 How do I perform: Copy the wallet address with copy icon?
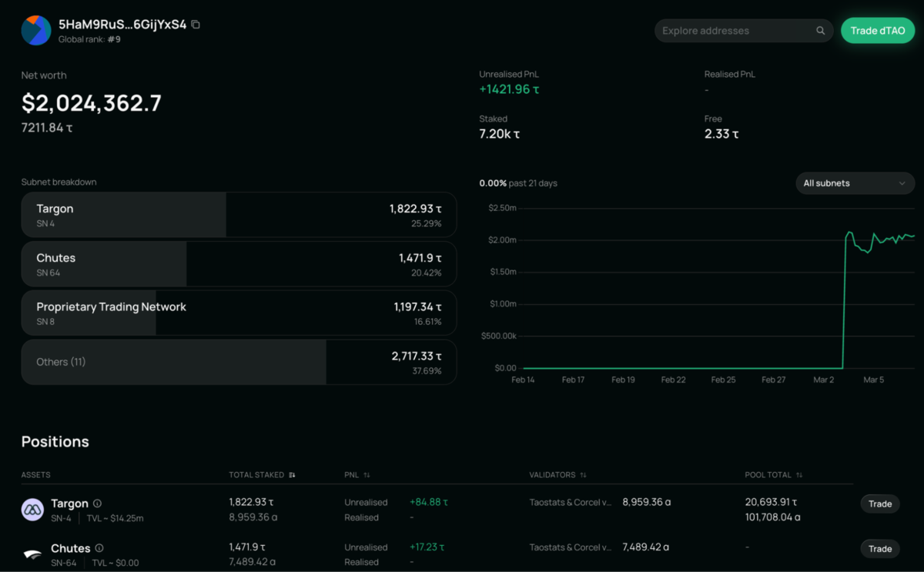click(x=196, y=25)
